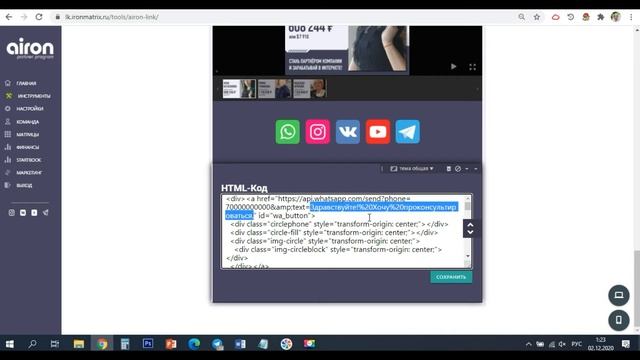Open the browser extensions puzzle icon
Screen dimensions: 640x360
click(600, 17)
